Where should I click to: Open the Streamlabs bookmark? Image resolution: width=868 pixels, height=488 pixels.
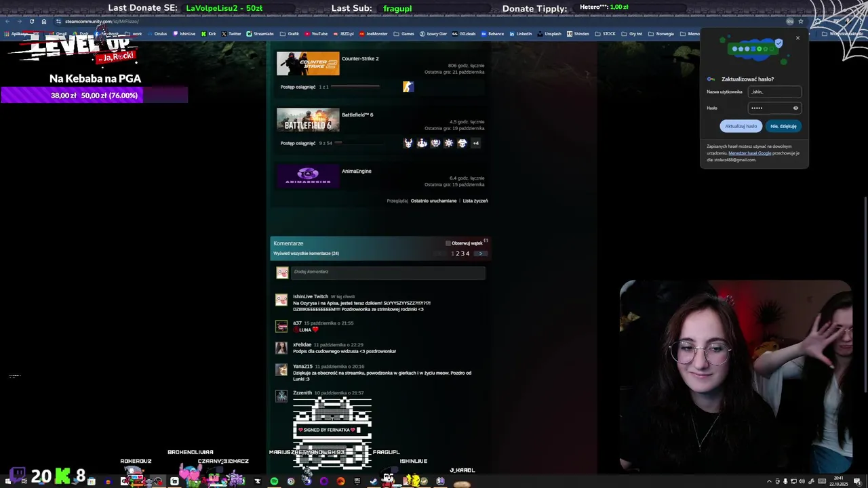pyautogui.click(x=260, y=34)
